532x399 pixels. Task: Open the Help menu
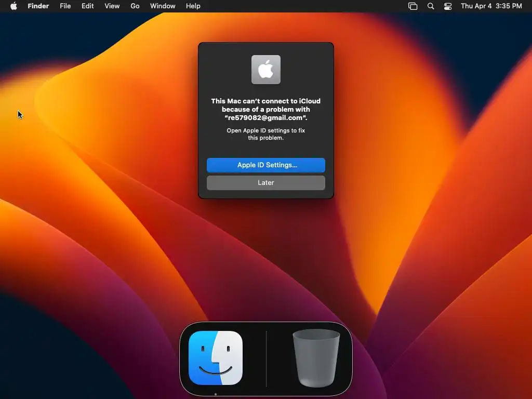coord(193,6)
